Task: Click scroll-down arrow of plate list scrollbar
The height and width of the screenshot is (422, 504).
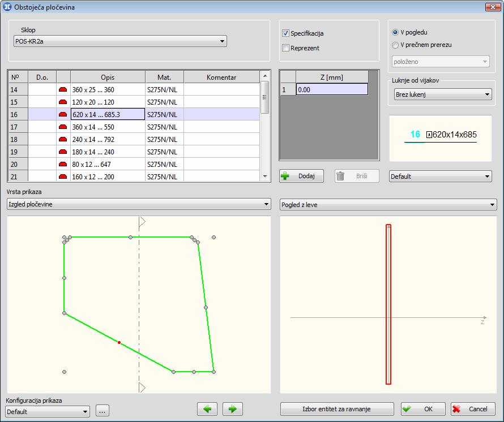Action: (265, 176)
